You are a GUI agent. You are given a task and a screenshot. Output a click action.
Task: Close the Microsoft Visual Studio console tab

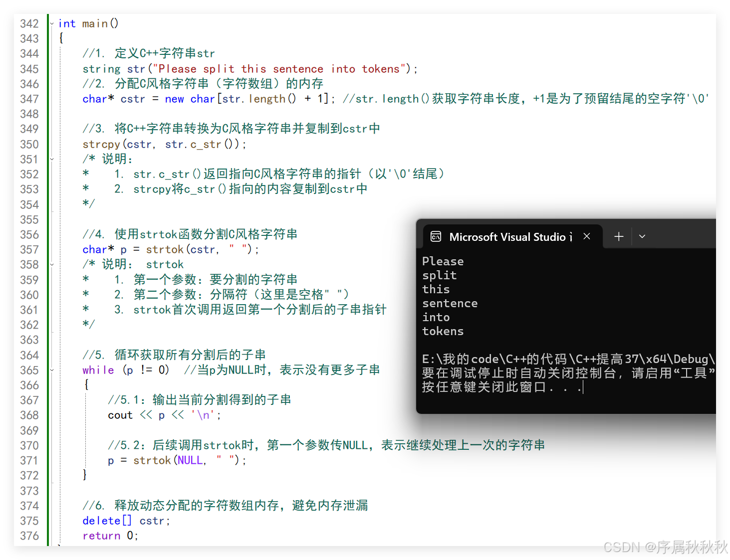(x=587, y=236)
